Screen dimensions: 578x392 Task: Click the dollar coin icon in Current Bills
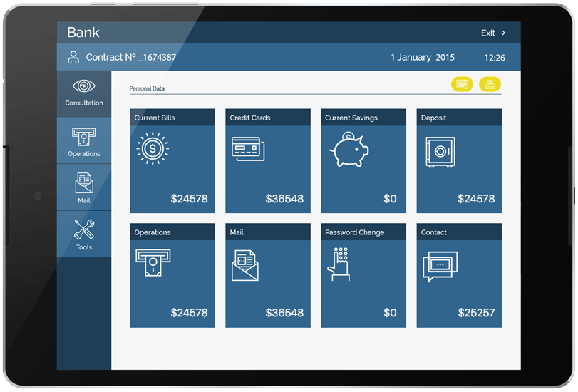point(151,150)
